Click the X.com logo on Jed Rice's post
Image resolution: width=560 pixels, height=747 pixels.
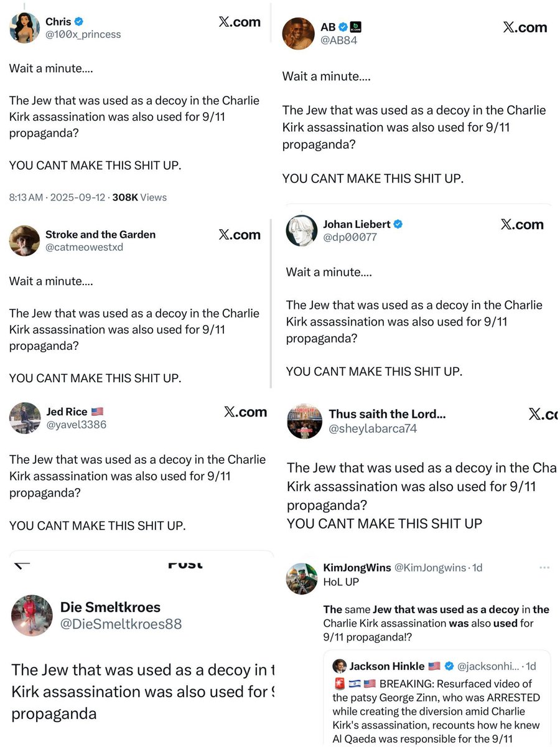245,412
